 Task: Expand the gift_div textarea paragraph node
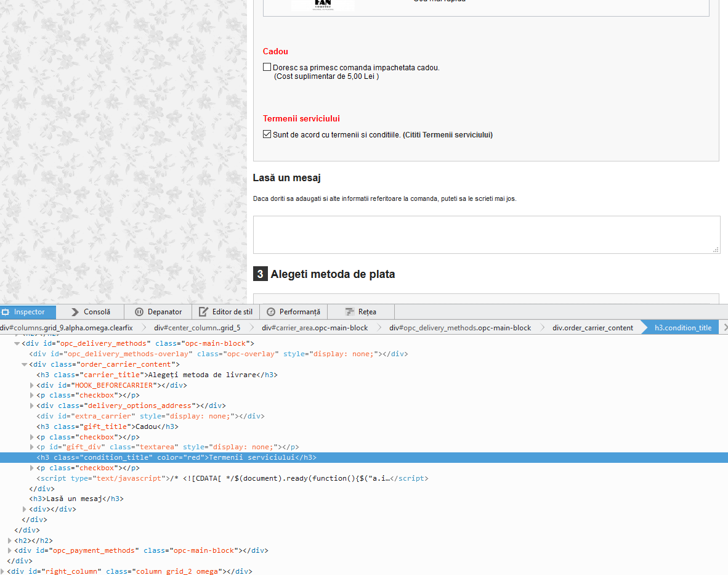[31, 447]
